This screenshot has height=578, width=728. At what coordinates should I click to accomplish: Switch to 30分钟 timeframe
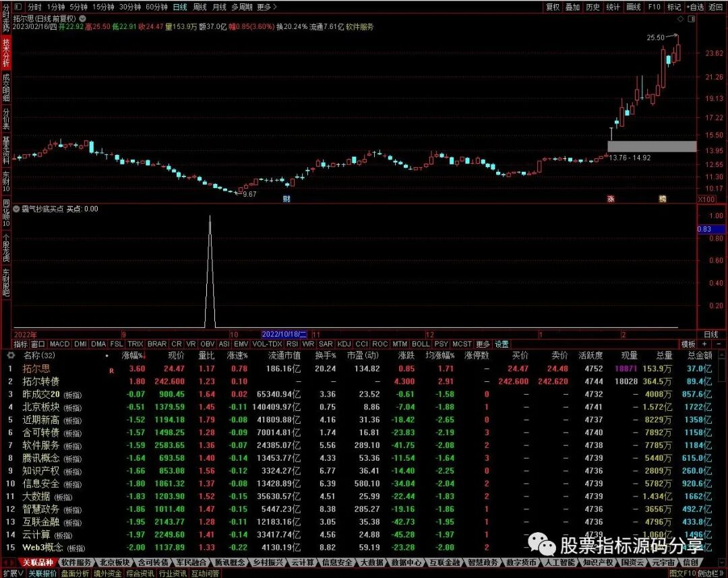tap(130, 7)
